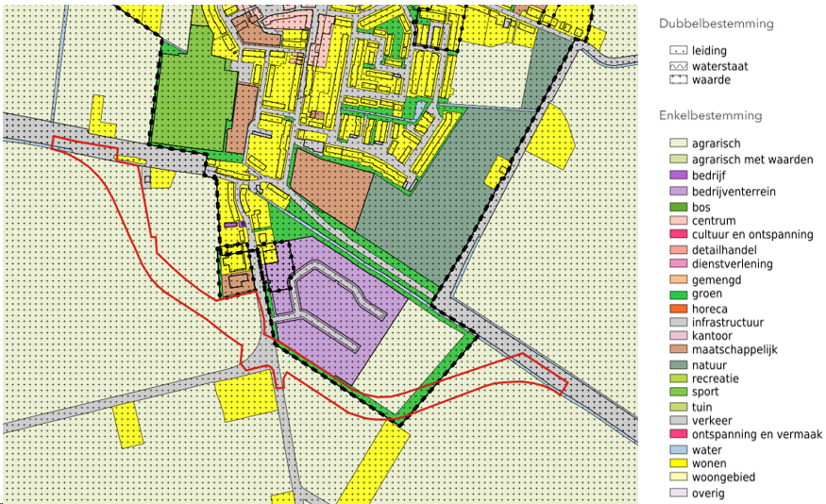Image resolution: width=826 pixels, height=504 pixels.
Task: Click the cultuur en ontspanning swatch
Action: [x=679, y=234]
